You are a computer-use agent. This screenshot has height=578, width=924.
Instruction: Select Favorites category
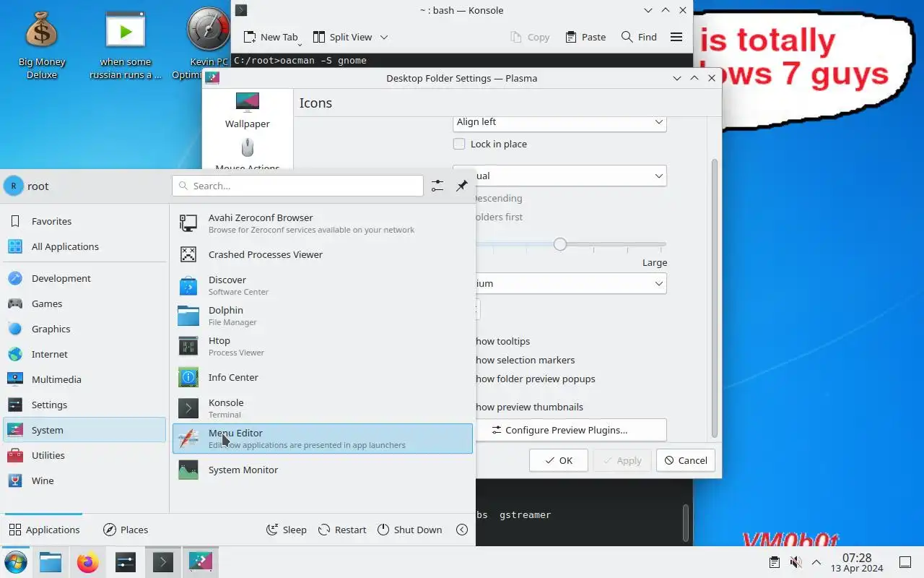(84, 221)
